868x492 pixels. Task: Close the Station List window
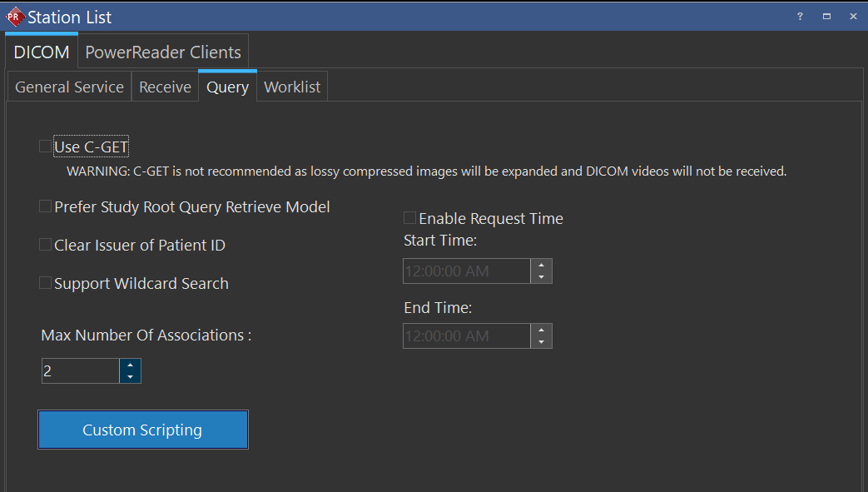click(x=853, y=17)
